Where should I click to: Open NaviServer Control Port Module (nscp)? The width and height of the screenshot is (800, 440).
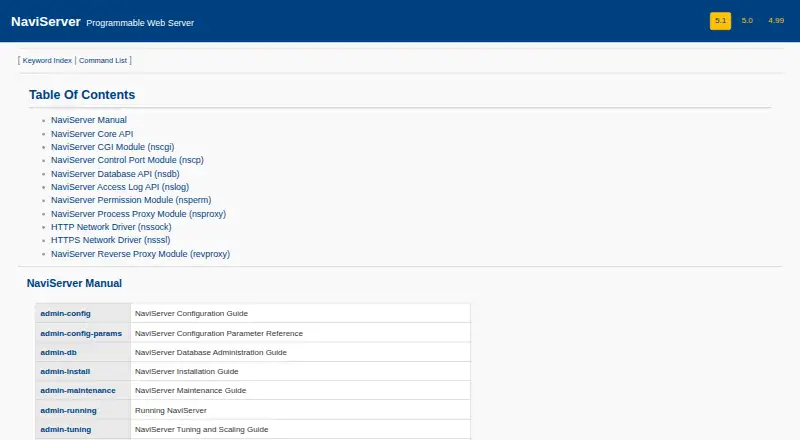pos(127,160)
